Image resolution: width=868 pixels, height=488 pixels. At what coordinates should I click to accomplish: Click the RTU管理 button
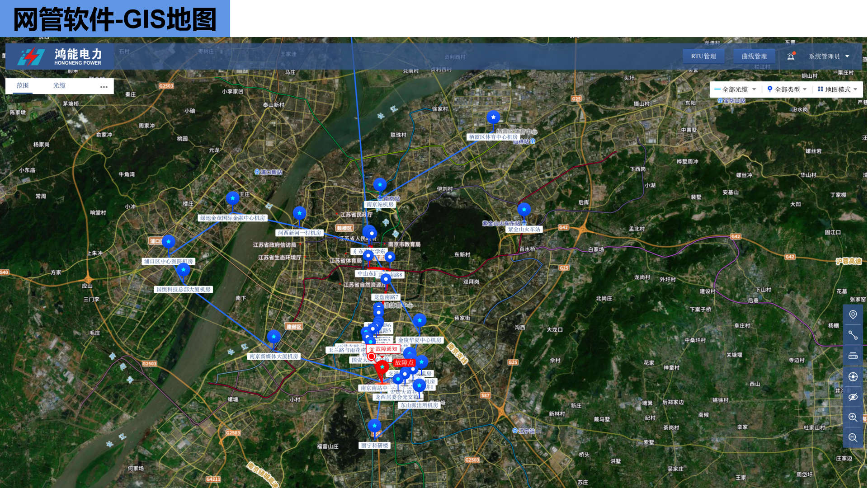click(703, 56)
